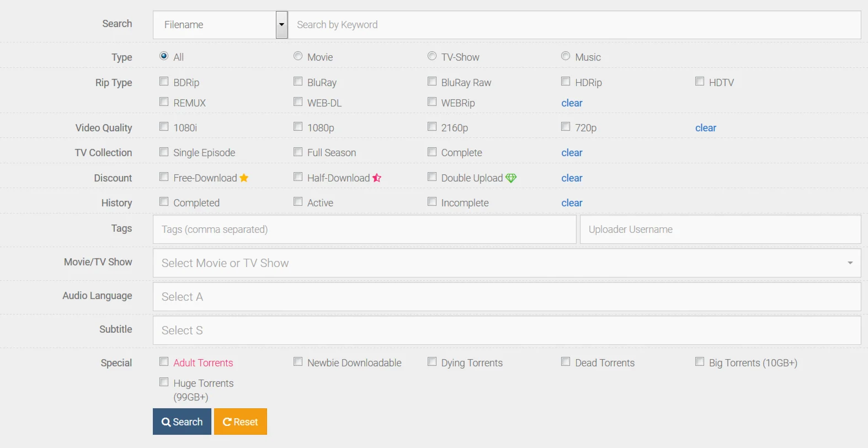868x448 pixels.
Task: Click the magnifier Search button
Action: [182, 422]
